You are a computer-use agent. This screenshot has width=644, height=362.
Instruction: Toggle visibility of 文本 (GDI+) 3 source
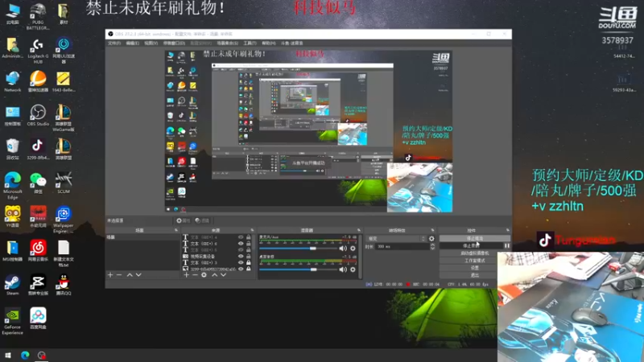241,263
